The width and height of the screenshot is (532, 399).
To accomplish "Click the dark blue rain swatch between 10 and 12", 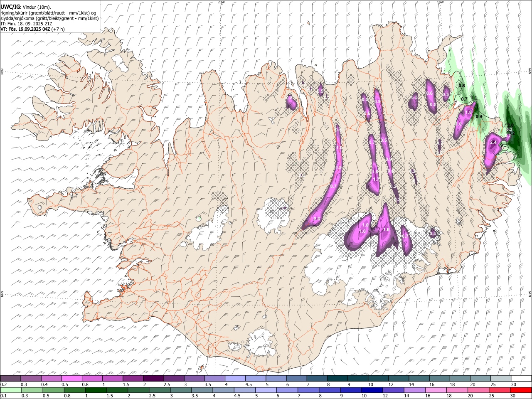I will point(372,390).
